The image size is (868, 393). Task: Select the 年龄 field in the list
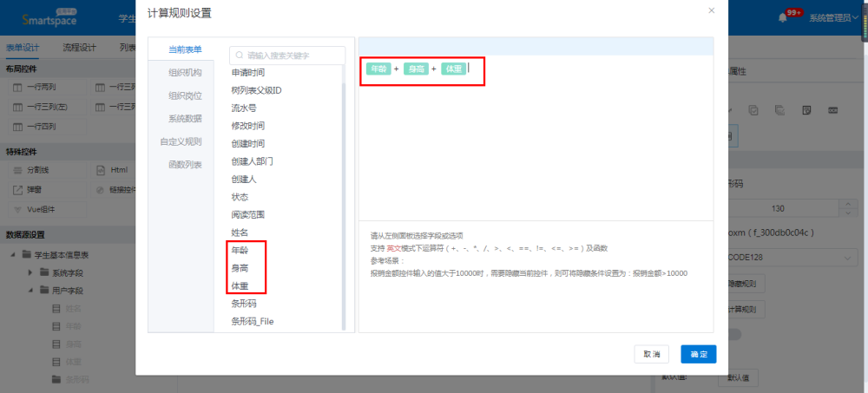[239, 251]
